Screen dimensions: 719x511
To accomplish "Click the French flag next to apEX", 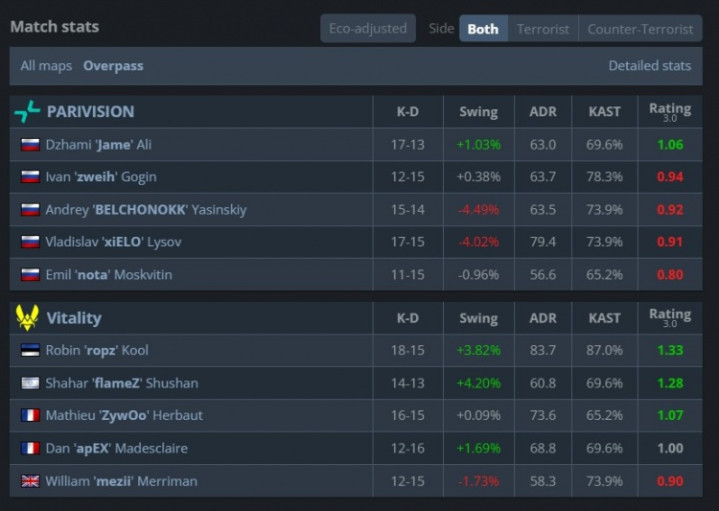I will pos(30,448).
